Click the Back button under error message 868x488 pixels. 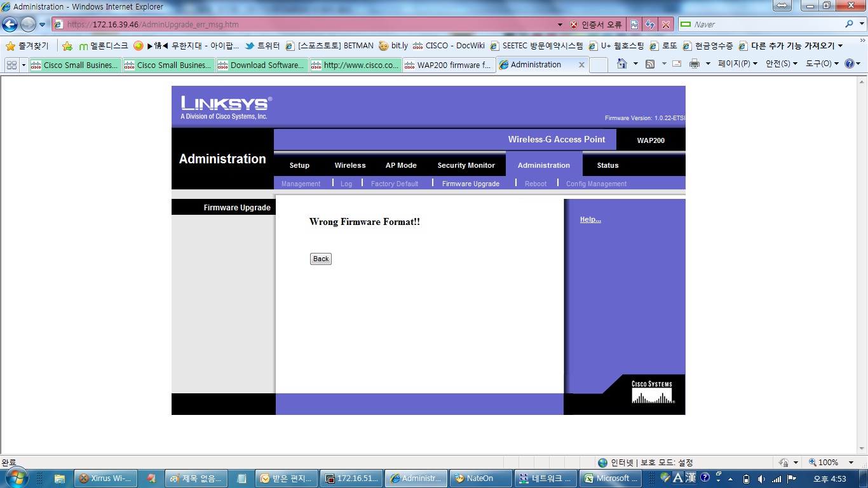(x=321, y=259)
